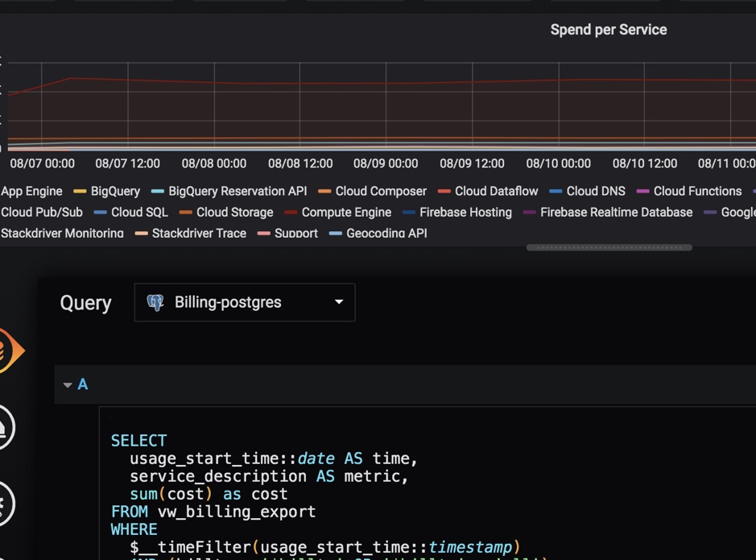Open the Visualization tab chart icon

[x=4, y=427]
